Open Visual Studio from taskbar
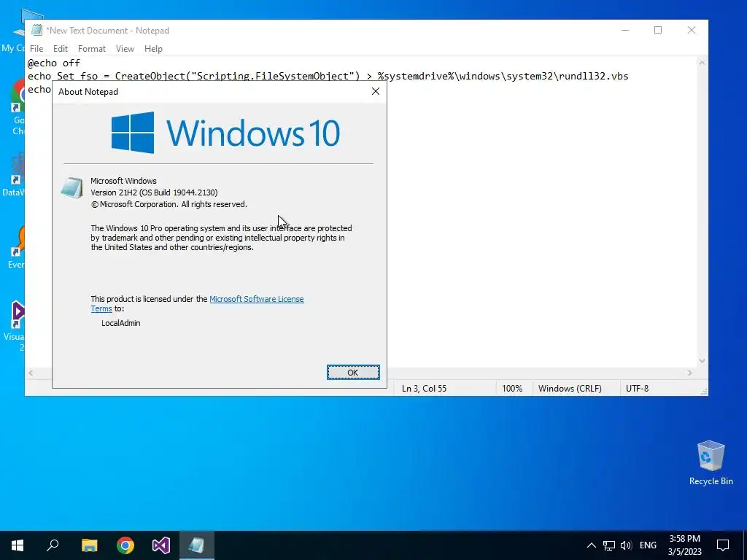The width and height of the screenshot is (747, 560). tap(161, 545)
